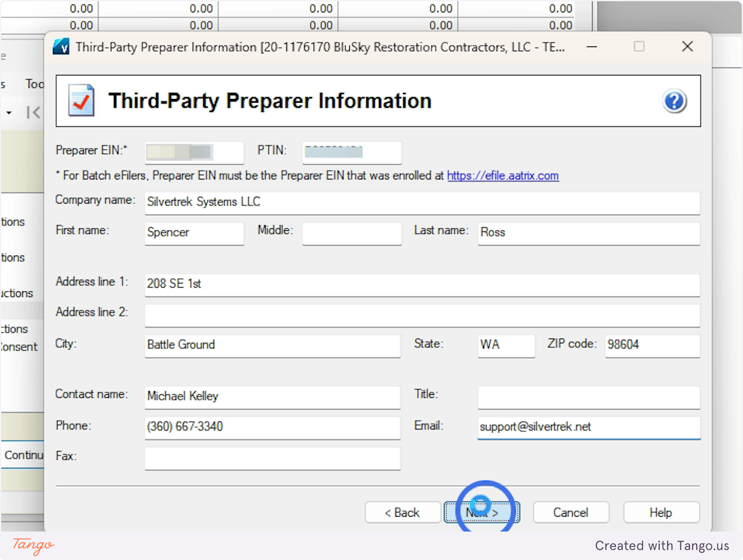Click the Preparer EIN field
Screen dimensions: 743x560
[194, 152]
